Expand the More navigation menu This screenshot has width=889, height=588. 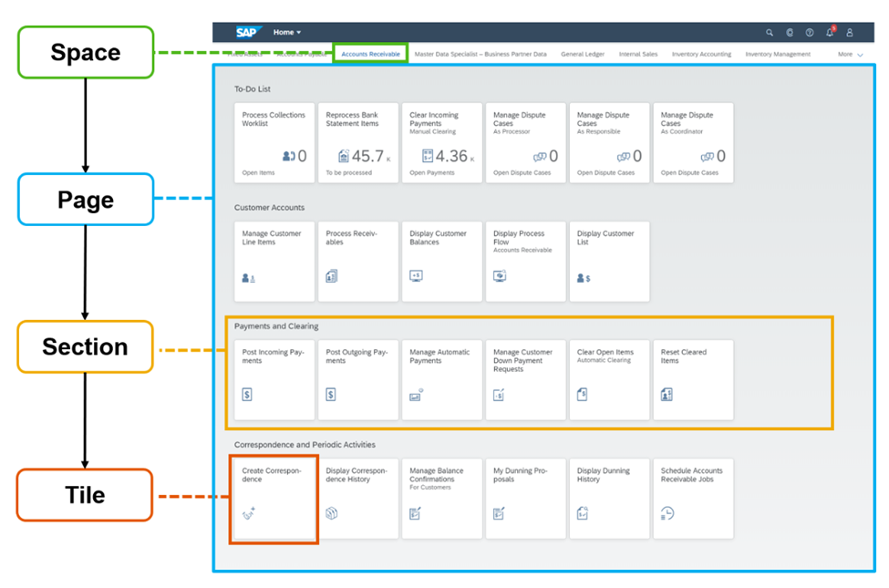pyautogui.click(x=847, y=54)
